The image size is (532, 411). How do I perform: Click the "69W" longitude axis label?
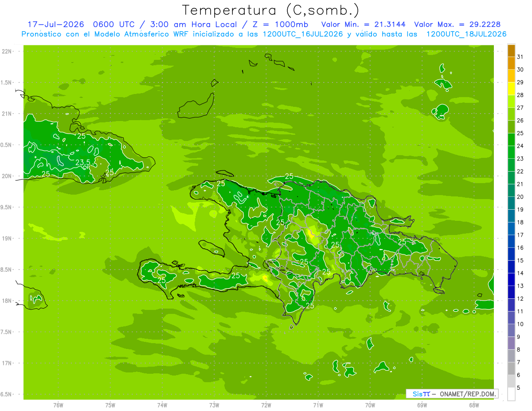[422, 405]
